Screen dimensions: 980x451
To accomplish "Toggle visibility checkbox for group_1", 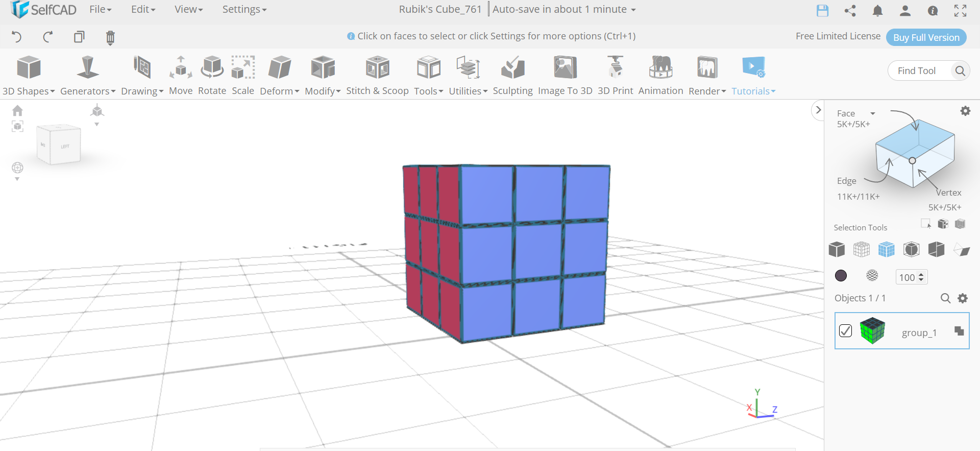I will [x=845, y=331].
